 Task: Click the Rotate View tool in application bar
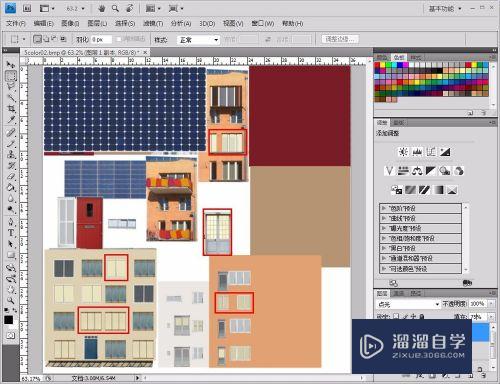(x=129, y=8)
